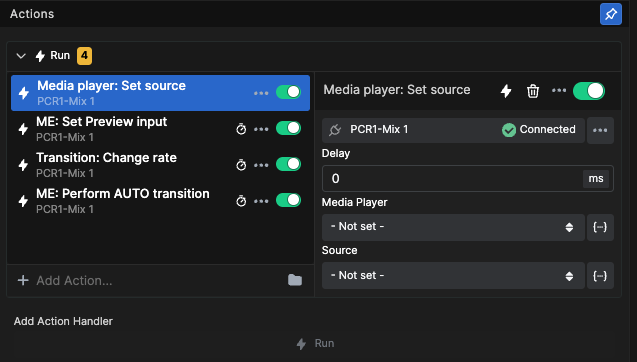Click delay stopwatch icon on ME: Set Preview input
Screen dimensions: 637x362
[241, 129]
